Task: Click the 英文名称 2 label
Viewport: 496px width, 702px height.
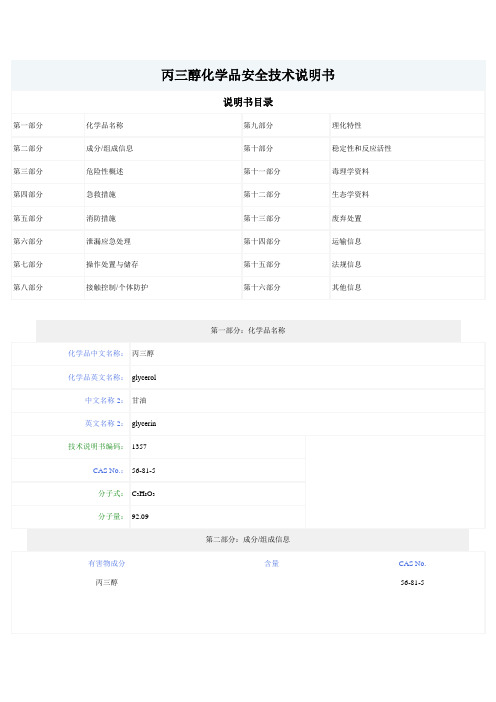Action: tap(104, 423)
